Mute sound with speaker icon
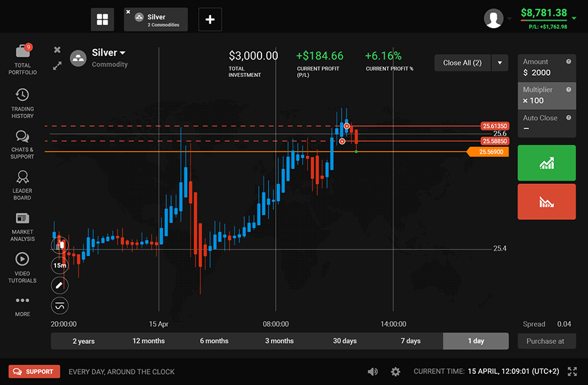588x385 pixels. click(x=372, y=371)
